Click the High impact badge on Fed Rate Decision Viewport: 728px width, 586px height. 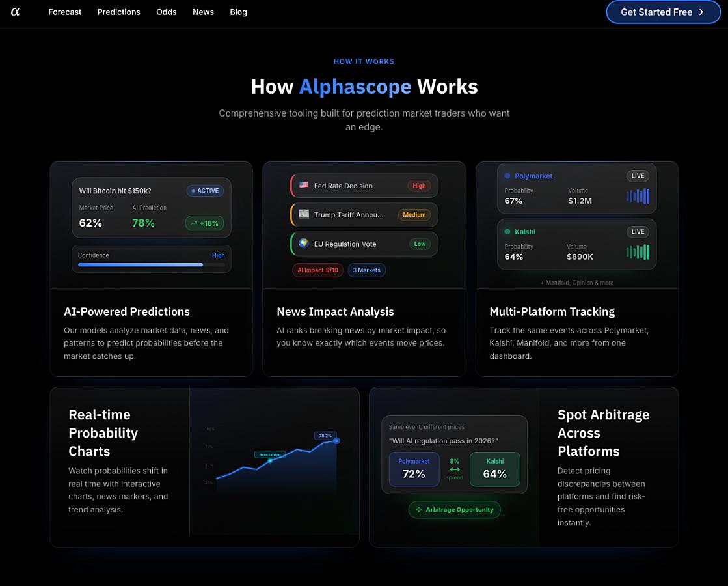pos(419,186)
